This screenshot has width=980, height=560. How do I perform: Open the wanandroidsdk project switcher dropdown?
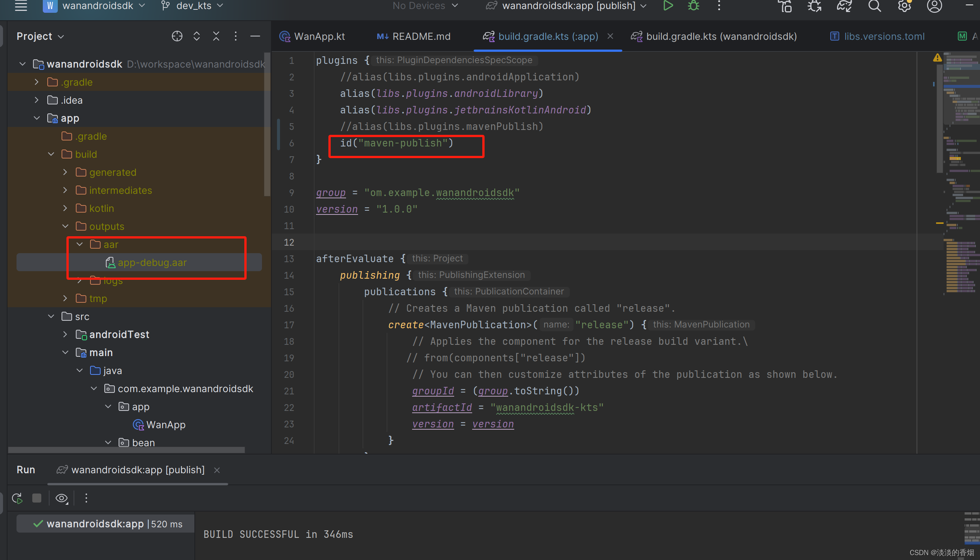click(94, 6)
